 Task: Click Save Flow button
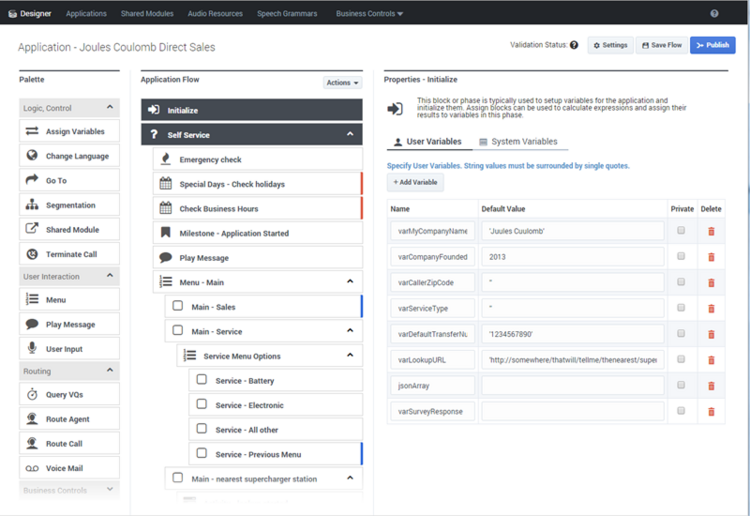[x=662, y=45]
